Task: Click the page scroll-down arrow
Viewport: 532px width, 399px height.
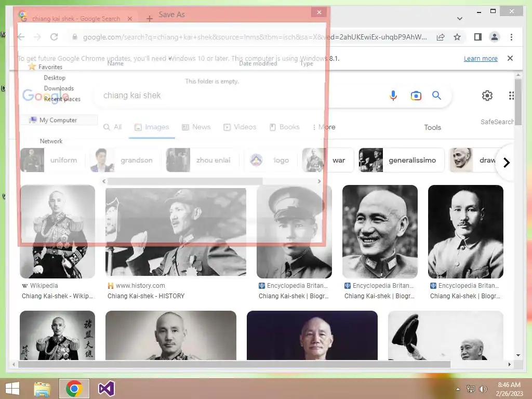Action: [x=518, y=355]
